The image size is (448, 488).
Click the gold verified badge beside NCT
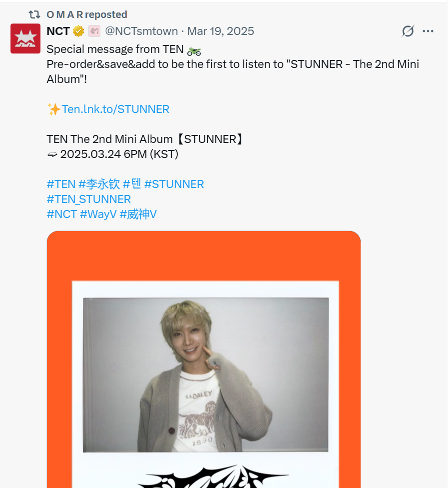78,31
